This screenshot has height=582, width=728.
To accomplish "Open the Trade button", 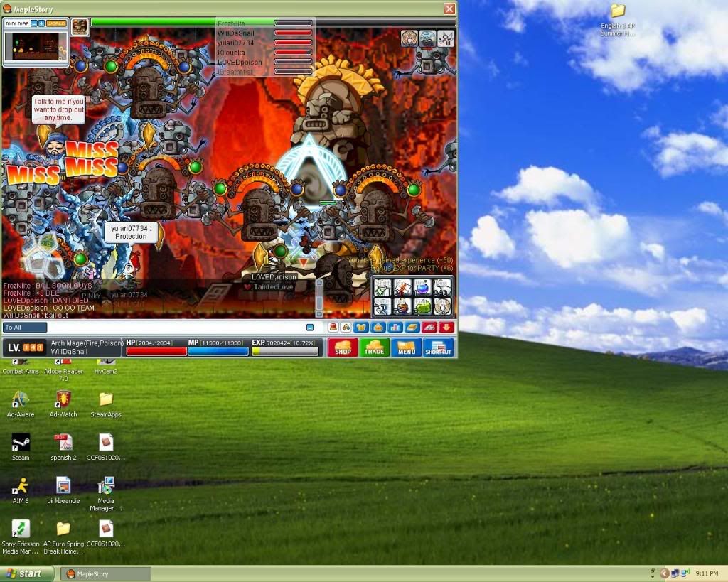I will coord(374,347).
